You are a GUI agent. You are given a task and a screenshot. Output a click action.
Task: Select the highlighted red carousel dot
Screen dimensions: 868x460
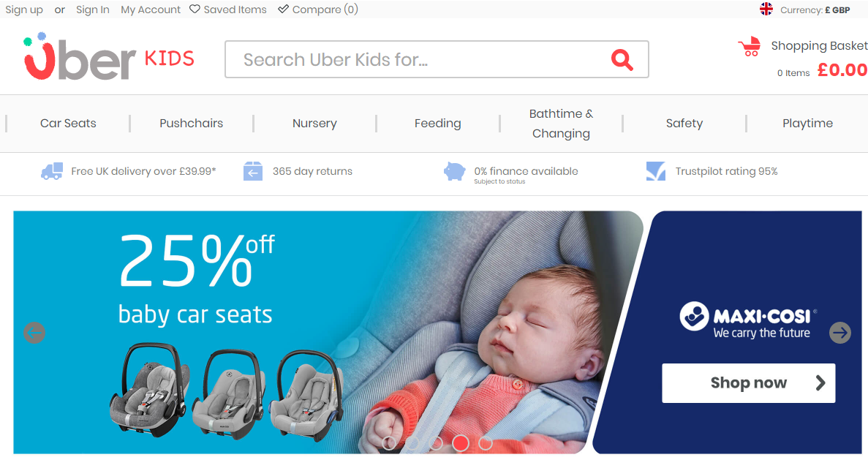tap(461, 443)
